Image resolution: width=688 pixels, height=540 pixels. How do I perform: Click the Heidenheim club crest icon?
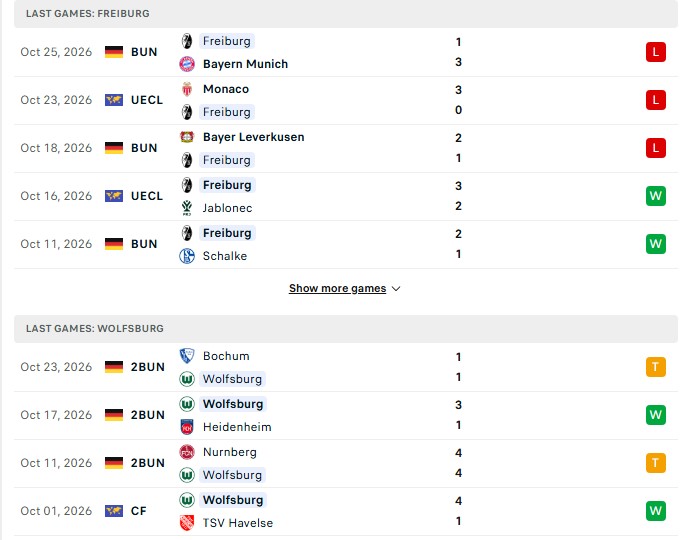click(x=187, y=427)
